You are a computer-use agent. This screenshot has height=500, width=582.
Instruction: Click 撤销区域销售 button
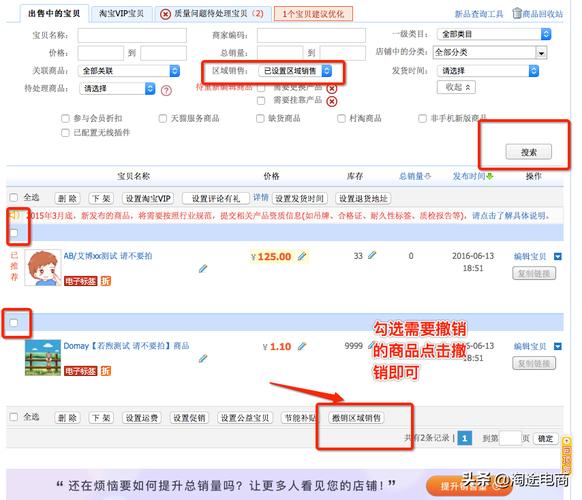356,418
